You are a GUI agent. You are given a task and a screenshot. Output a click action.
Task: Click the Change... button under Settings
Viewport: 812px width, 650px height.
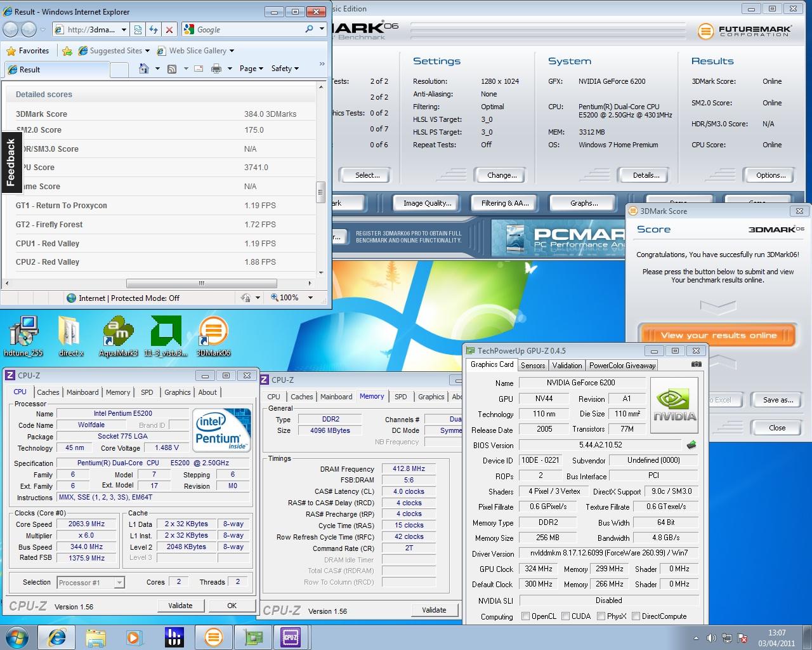click(502, 175)
